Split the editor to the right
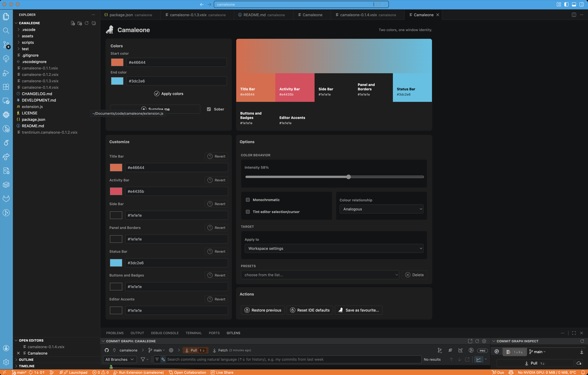 [574, 15]
